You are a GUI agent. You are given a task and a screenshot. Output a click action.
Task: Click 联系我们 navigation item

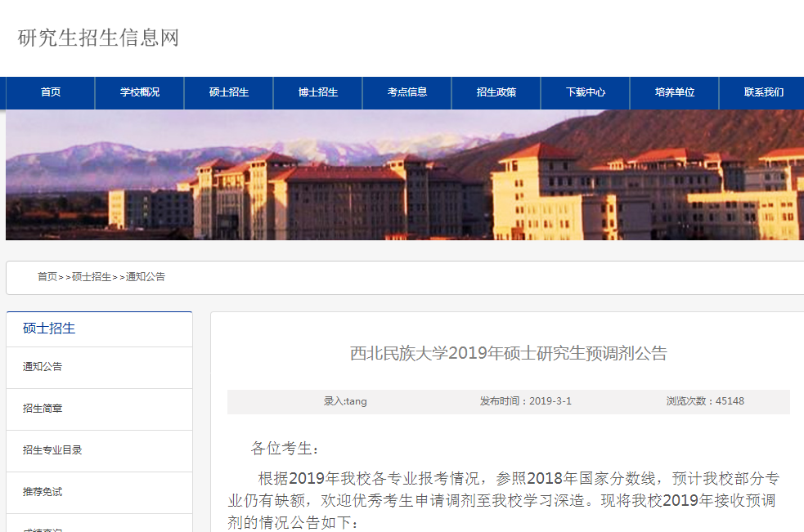(x=763, y=92)
